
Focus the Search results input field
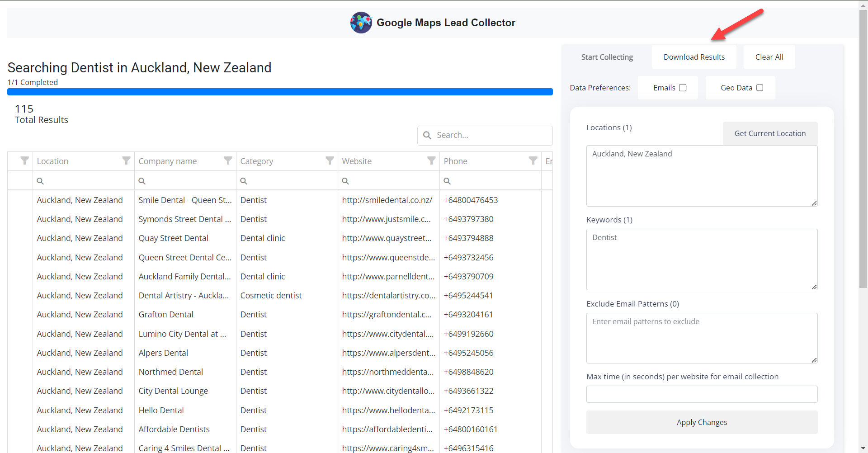tap(491, 135)
